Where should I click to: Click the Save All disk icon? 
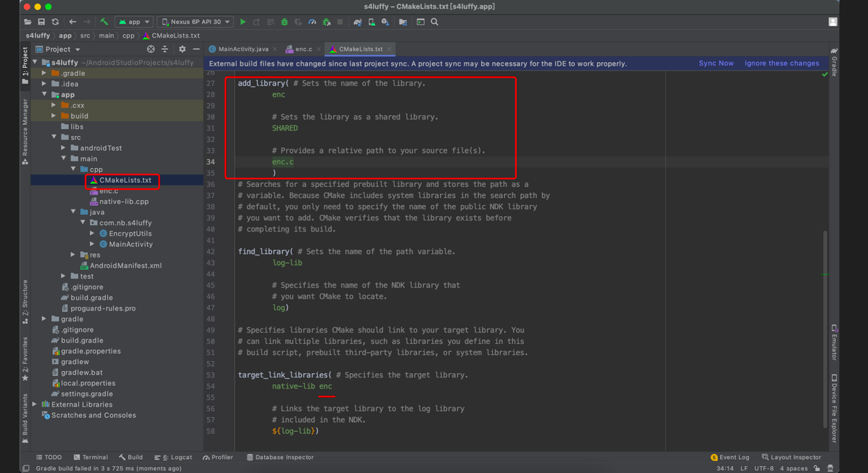click(41, 22)
